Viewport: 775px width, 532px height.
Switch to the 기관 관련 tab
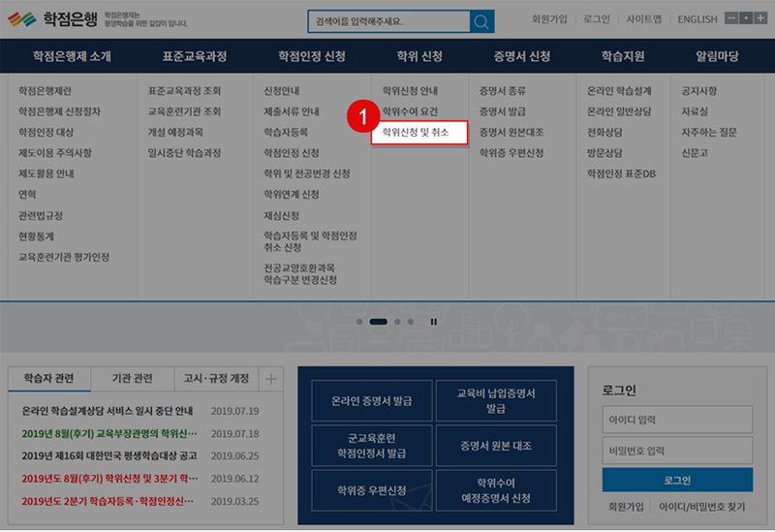click(x=131, y=378)
